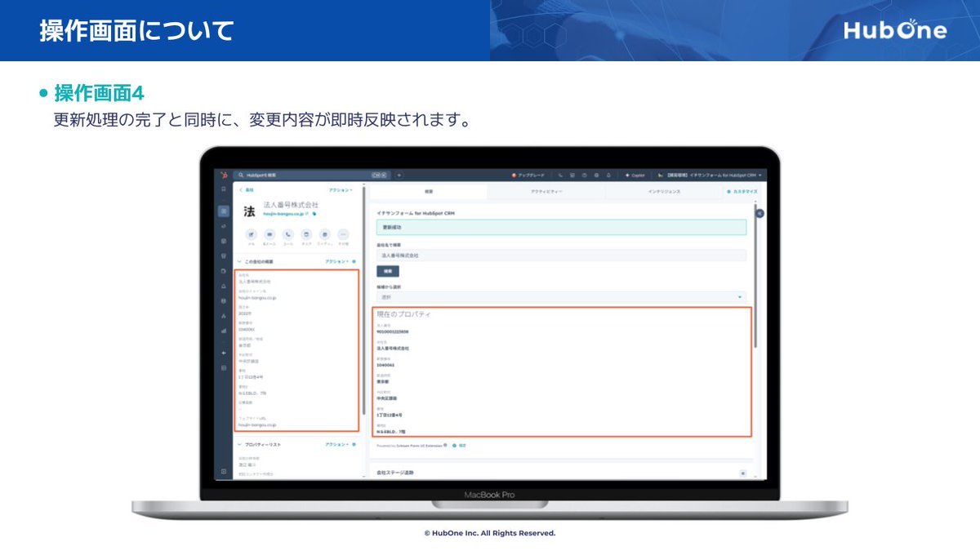Screen dimensions: 980x551
Task: Click the icon right of 会社ステージ追跡 card
Action: pyautogui.click(x=743, y=473)
